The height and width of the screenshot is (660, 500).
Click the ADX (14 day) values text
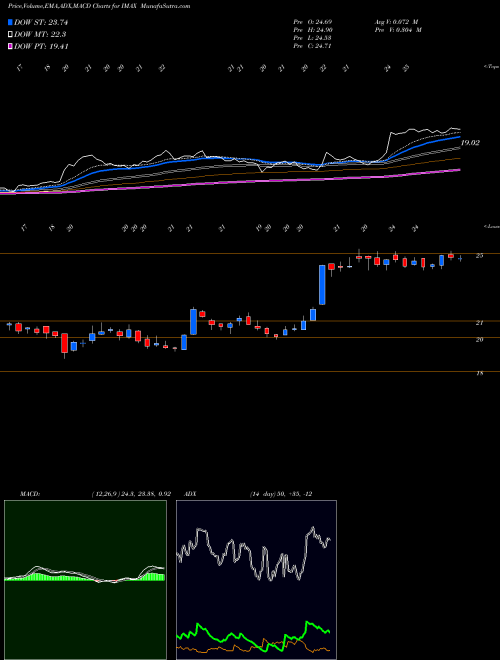281,494
